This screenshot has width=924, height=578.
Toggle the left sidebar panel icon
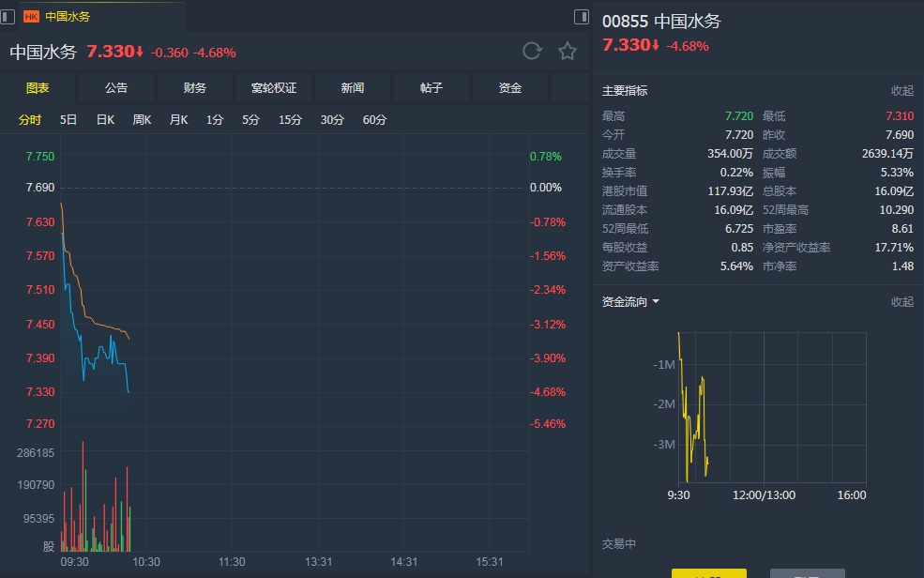click(x=8, y=17)
